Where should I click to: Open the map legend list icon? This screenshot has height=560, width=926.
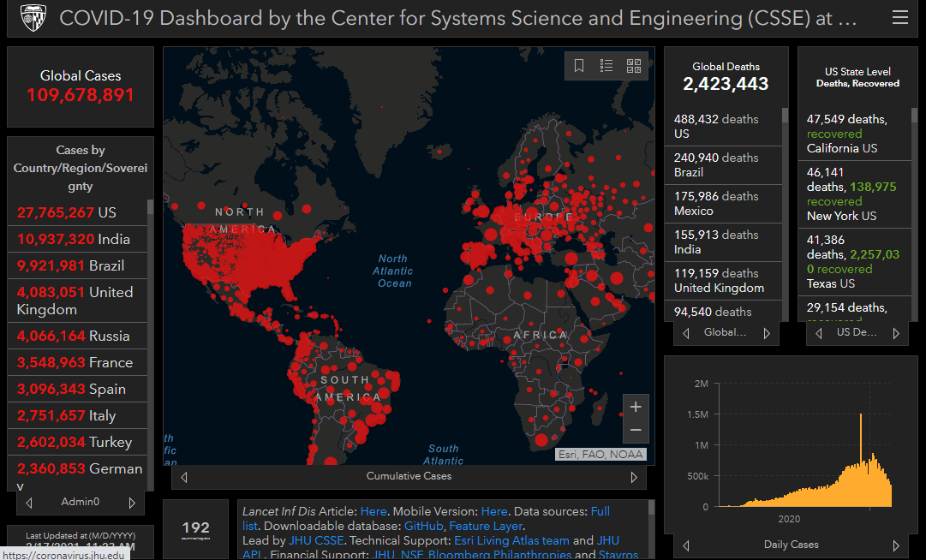pyautogui.click(x=606, y=65)
